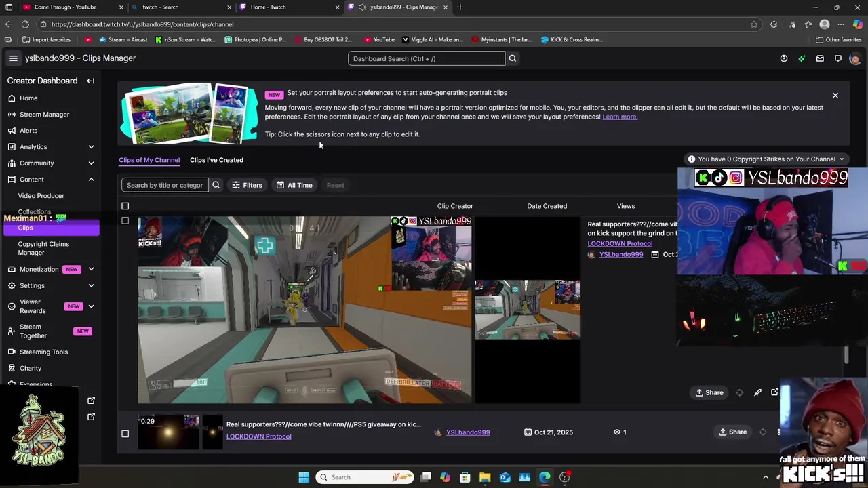Open Settings in sidebar
868x488 pixels.
pos(32,286)
